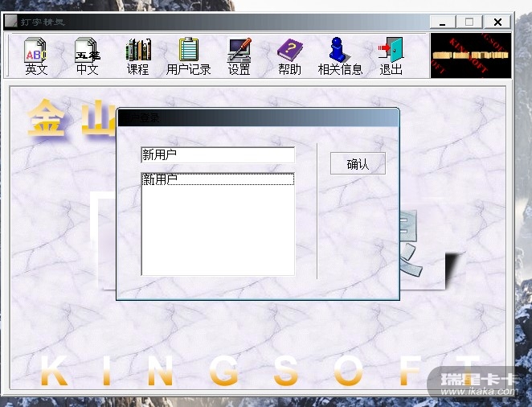Screen dimensions: 532x407
Task: Click the 确认 confirm button
Action: (358, 163)
